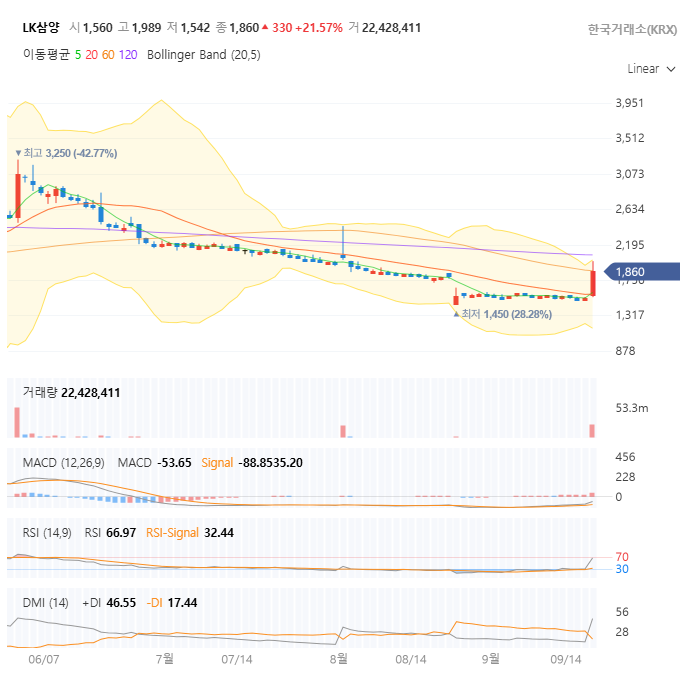Click the August volume spike bar

point(343,431)
